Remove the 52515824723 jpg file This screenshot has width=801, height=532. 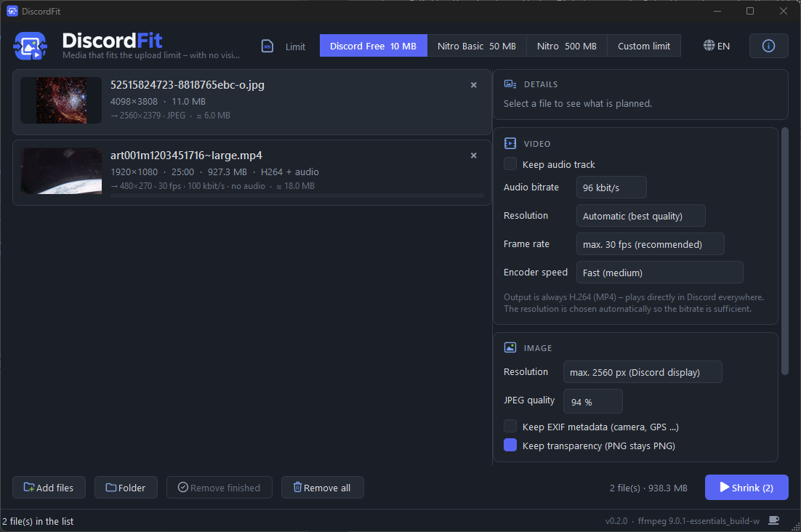pos(474,85)
